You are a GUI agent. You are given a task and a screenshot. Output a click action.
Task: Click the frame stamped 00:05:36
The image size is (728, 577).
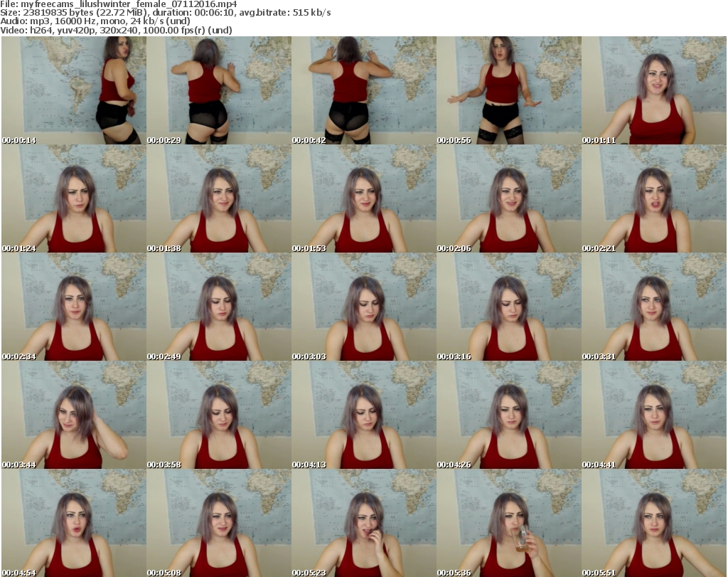(x=509, y=523)
